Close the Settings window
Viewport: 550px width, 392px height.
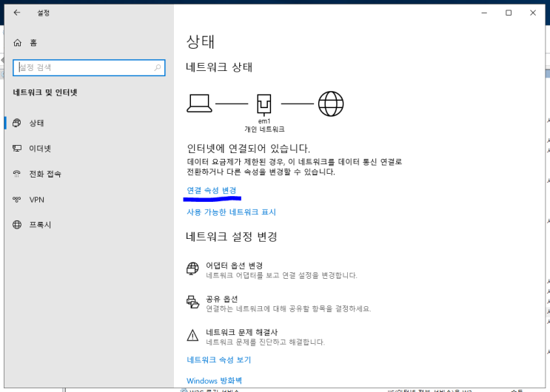533,13
